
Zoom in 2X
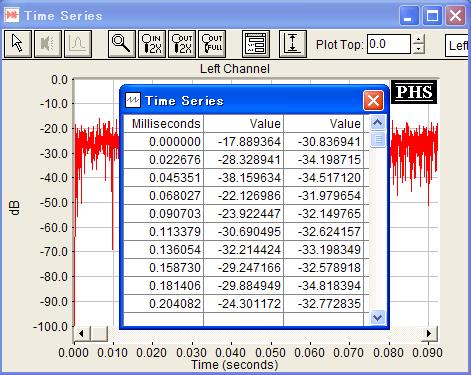(x=152, y=44)
